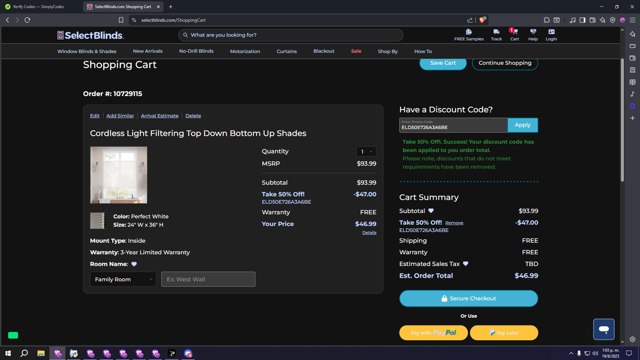Click the Secure Checkout button

click(x=469, y=298)
